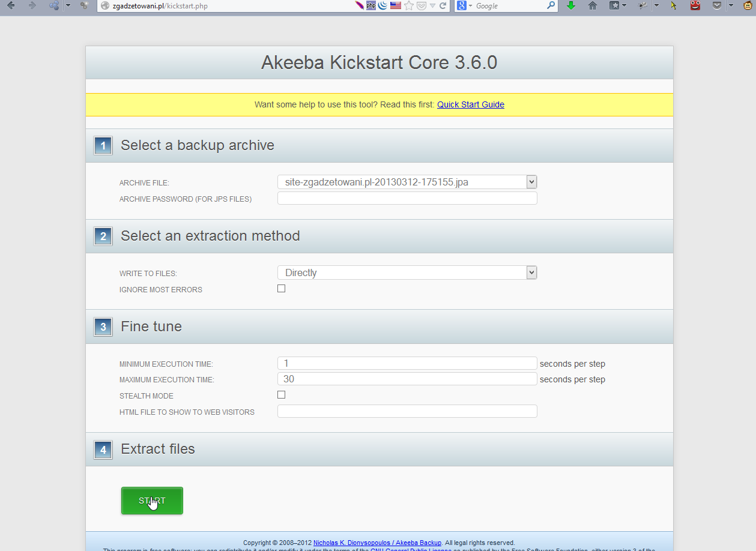Reload the page with the refresh icon
The width and height of the screenshot is (756, 551).
pos(443,5)
